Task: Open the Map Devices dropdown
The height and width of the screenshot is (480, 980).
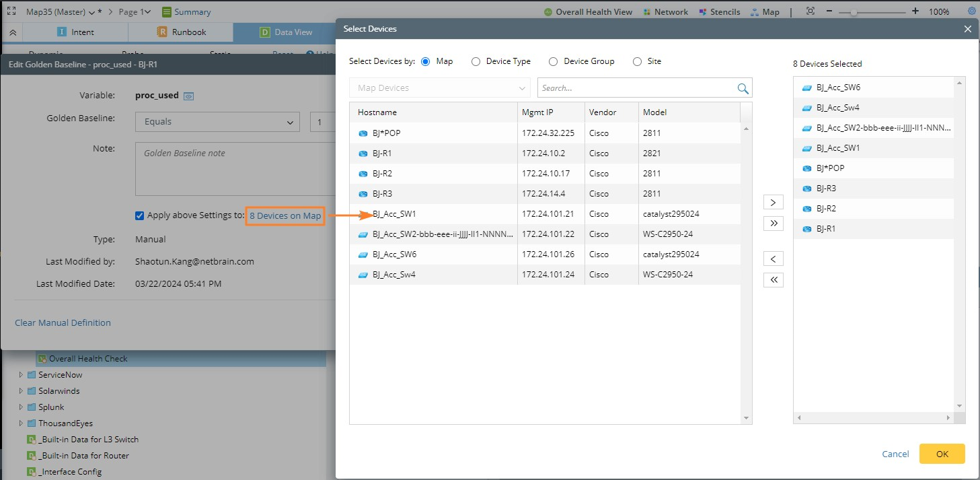Action: pos(439,88)
